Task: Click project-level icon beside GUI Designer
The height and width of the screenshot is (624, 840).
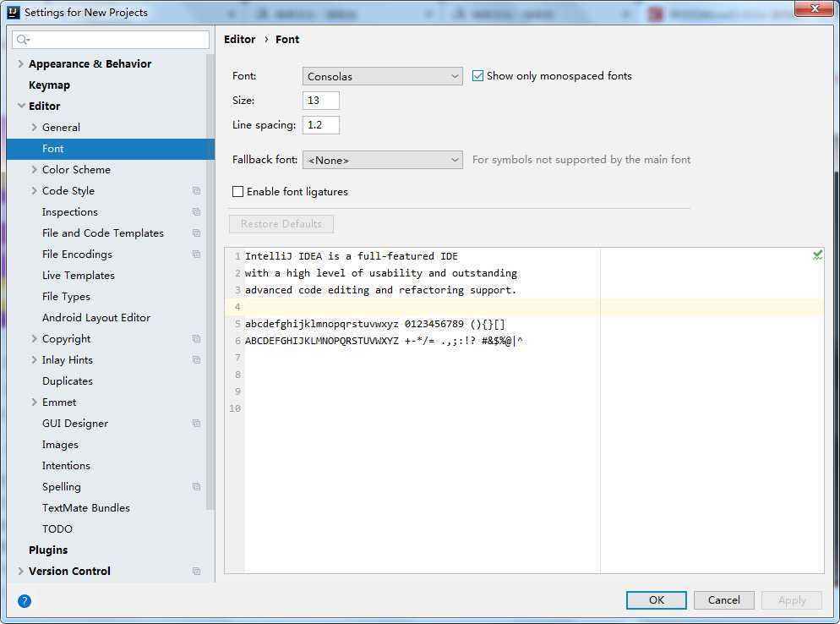Action: 197,424
